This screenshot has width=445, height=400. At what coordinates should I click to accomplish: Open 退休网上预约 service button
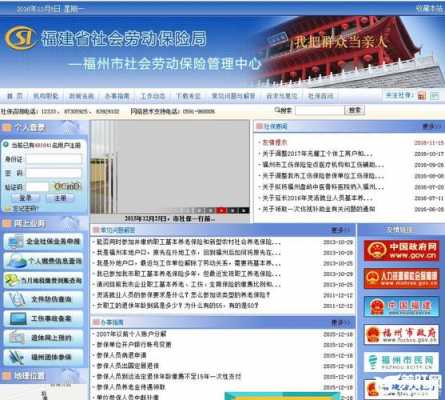(x=43, y=338)
